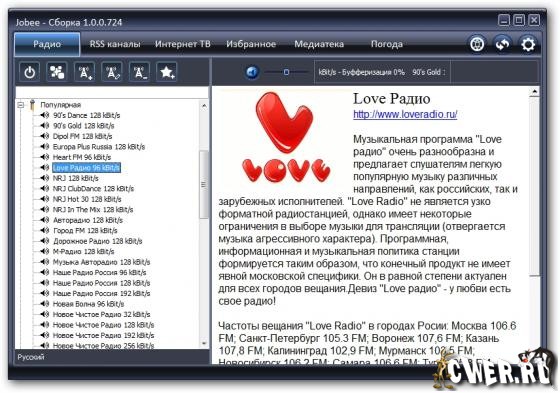Select Heart FM 96 kBit/s station

(82, 157)
